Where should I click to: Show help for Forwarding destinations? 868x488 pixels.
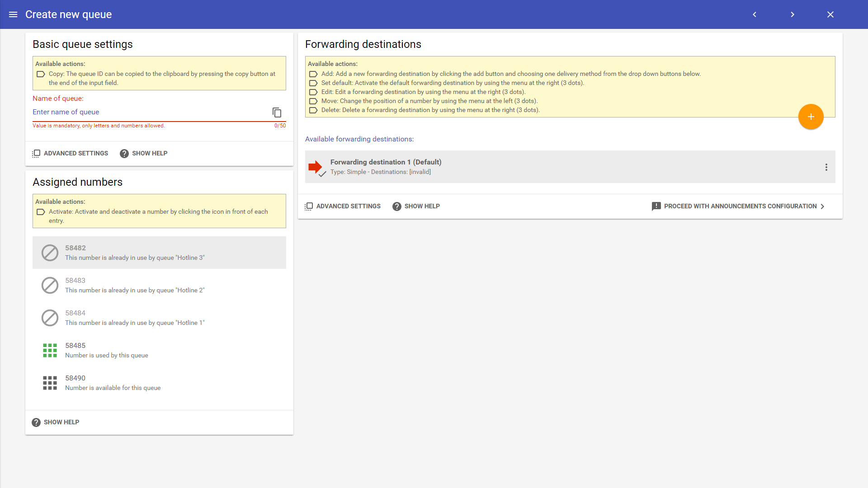click(x=416, y=206)
